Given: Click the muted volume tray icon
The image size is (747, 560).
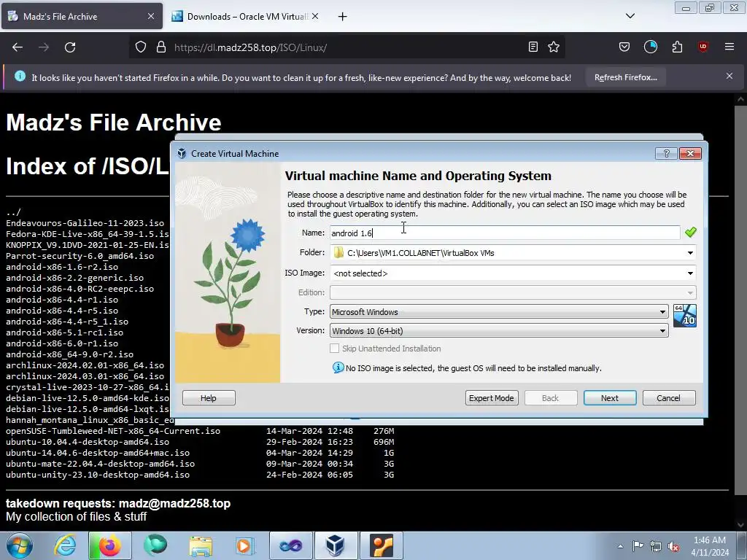Looking at the screenshot, I should pos(673,546).
